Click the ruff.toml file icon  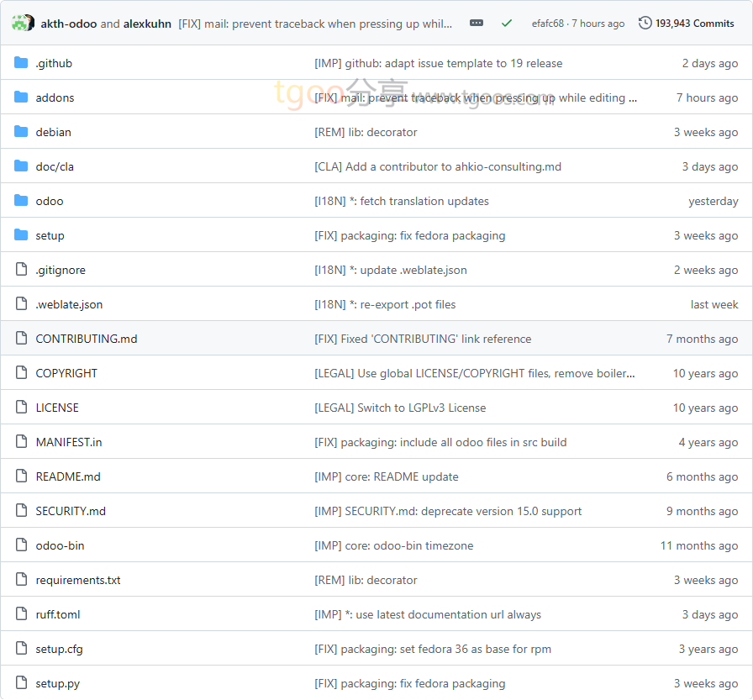(21, 614)
